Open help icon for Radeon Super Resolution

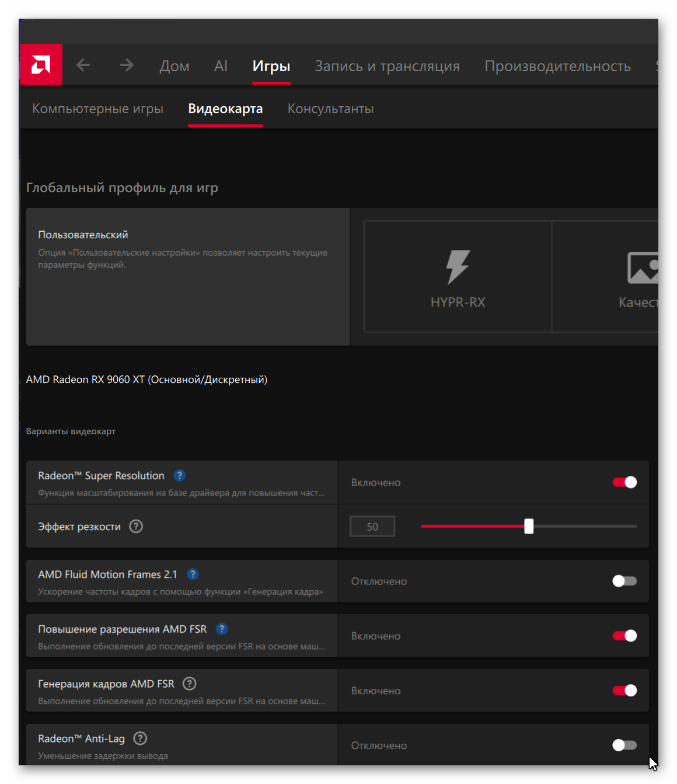coord(180,475)
